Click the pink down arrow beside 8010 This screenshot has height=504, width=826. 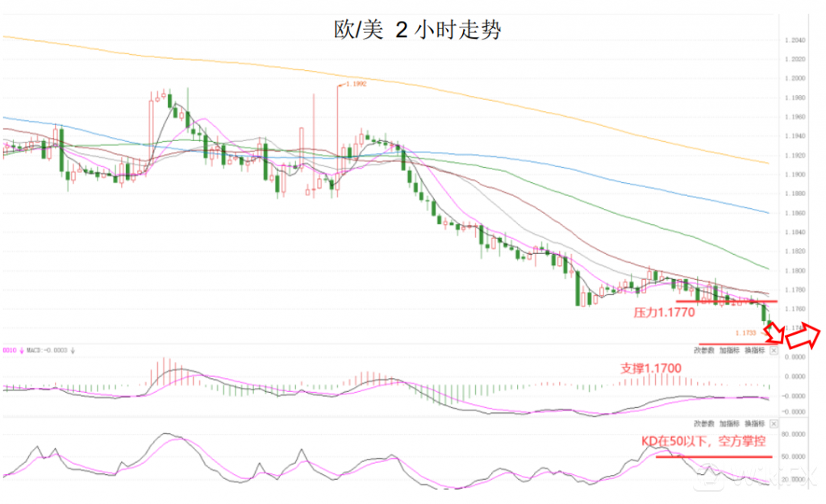coord(20,351)
